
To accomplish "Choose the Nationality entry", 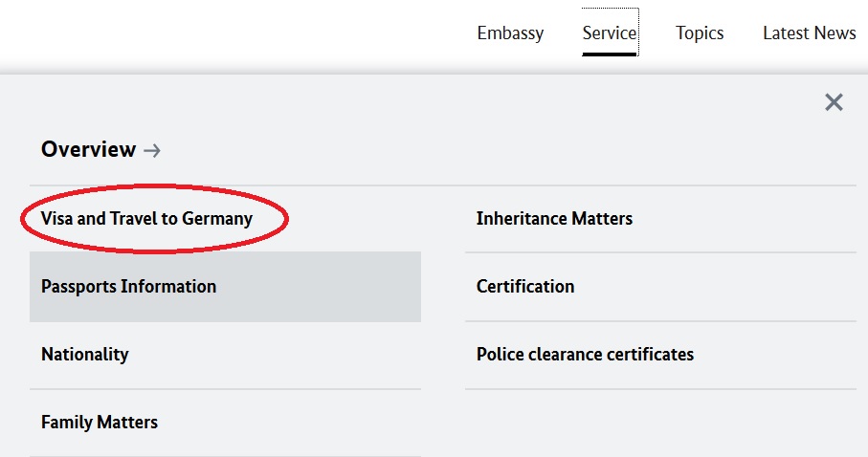I will (x=85, y=355).
